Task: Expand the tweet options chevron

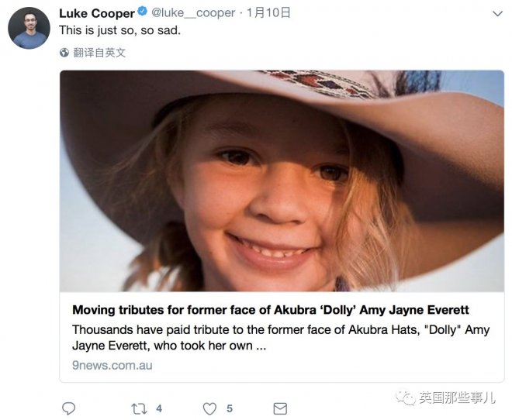Action: [496, 13]
